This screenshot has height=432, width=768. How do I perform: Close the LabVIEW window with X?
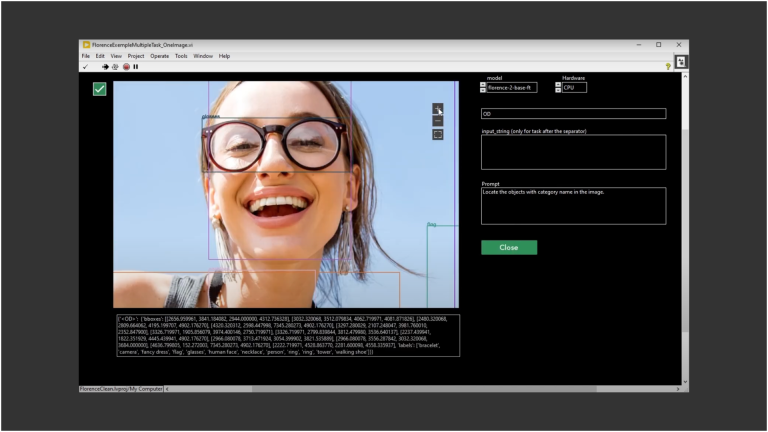[x=679, y=45]
